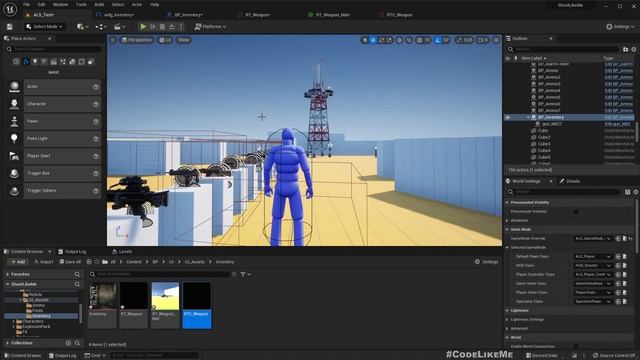Select the rotate gizmo tool in viewport

[x=381, y=40]
